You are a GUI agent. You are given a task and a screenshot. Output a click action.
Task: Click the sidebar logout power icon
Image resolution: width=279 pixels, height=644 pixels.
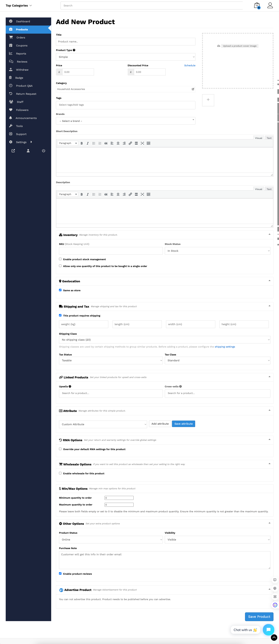(x=43, y=151)
